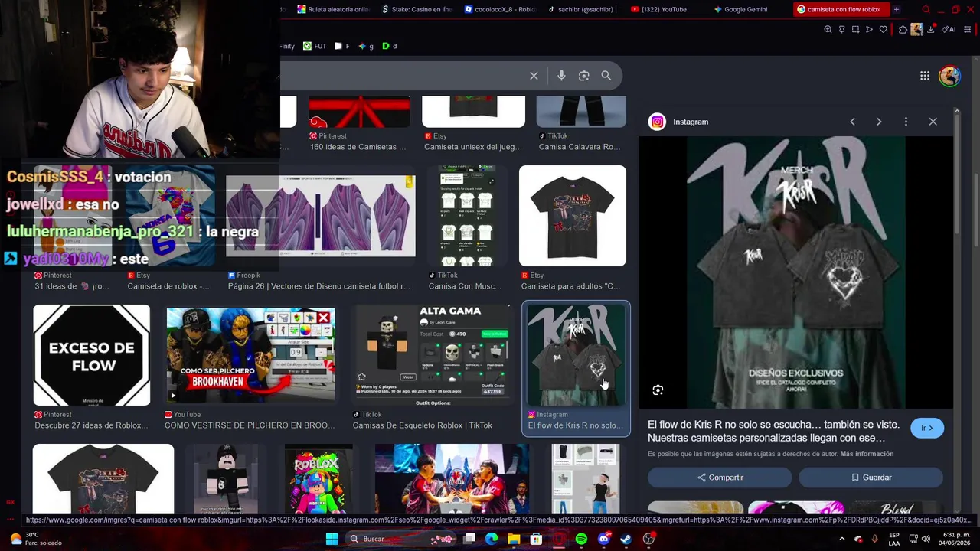
Task: Click the browser snapshot capture icon
Action: pyautogui.click(x=855, y=30)
